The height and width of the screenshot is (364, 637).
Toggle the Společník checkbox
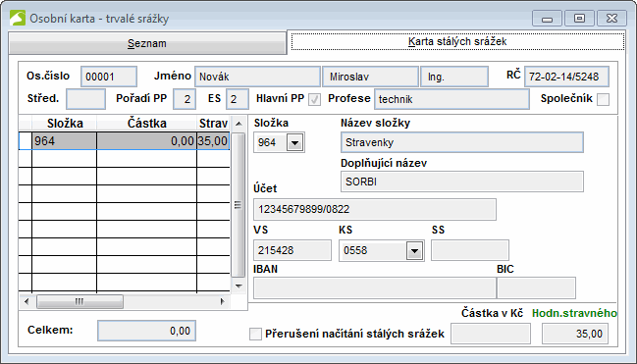pyautogui.click(x=603, y=99)
